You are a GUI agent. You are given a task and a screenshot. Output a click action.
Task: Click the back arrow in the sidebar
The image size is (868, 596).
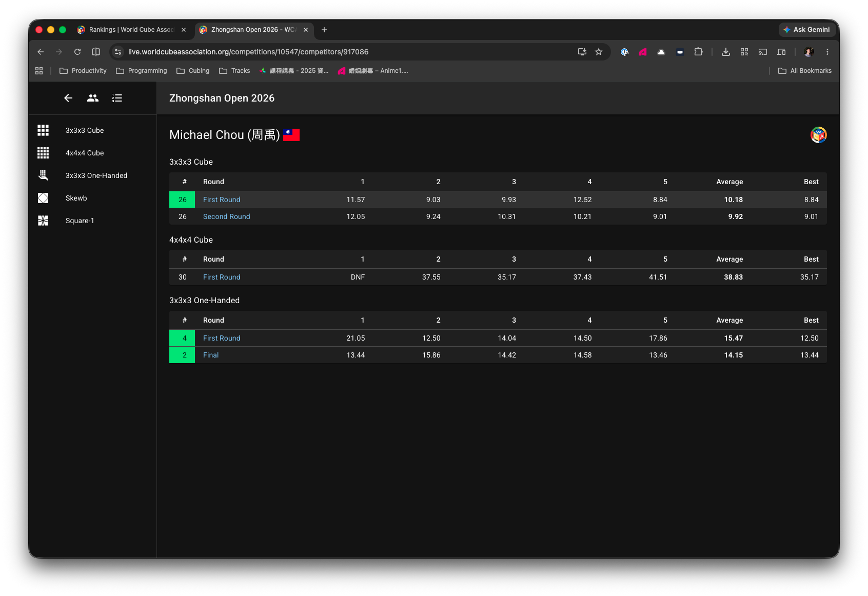pyautogui.click(x=68, y=98)
